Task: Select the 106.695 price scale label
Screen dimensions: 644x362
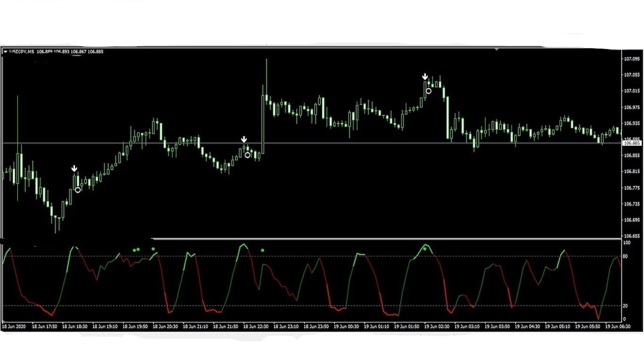Action: tap(632, 220)
